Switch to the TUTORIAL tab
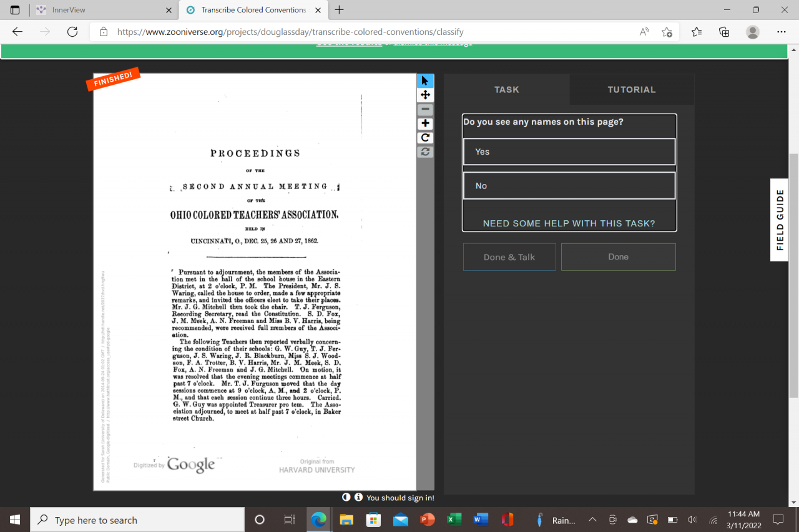Image resolution: width=799 pixels, height=532 pixels. click(x=632, y=89)
